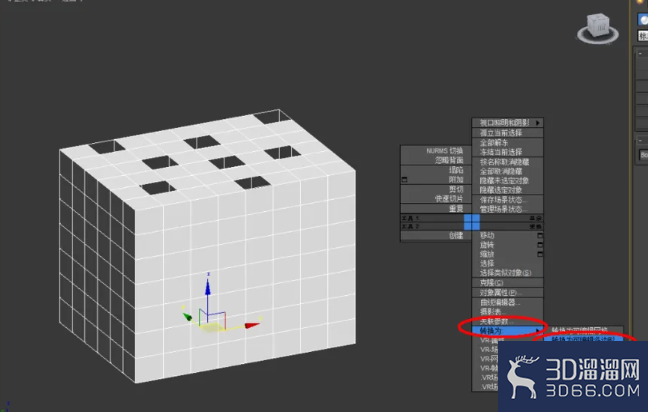Activate 移动 in quad menu

[x=487, y=236]
